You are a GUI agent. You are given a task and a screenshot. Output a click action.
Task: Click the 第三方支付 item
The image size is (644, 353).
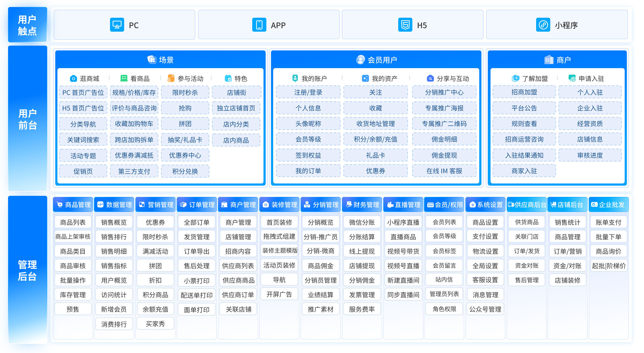[134, 171]
